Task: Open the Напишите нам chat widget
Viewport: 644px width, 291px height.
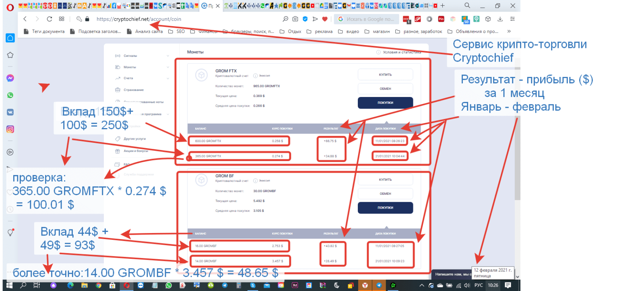Action: tap(451, 274)
